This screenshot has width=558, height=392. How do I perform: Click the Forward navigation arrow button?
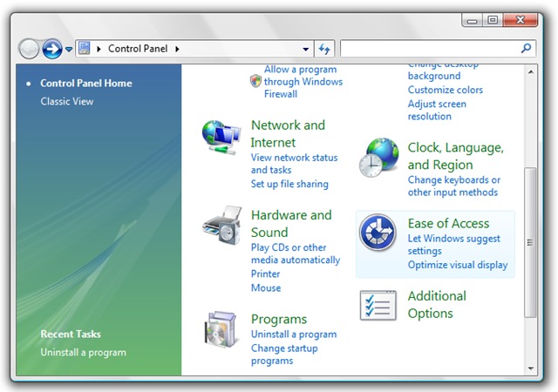pyautogui.click(x=52, y=49)
